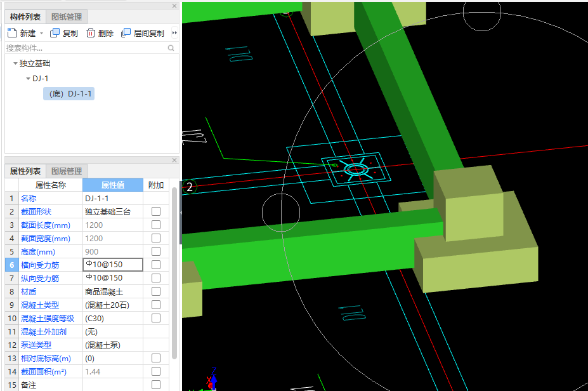Image resolution: width=588 pixels, height=391 pixels.
Task: Close the component list panel
Action: [x=174, y=6]
